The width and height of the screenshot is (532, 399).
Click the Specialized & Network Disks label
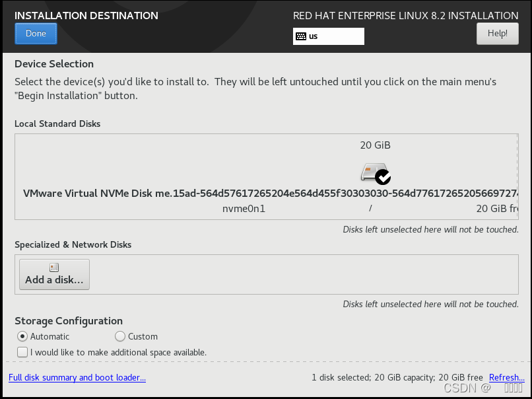point(73,244)
